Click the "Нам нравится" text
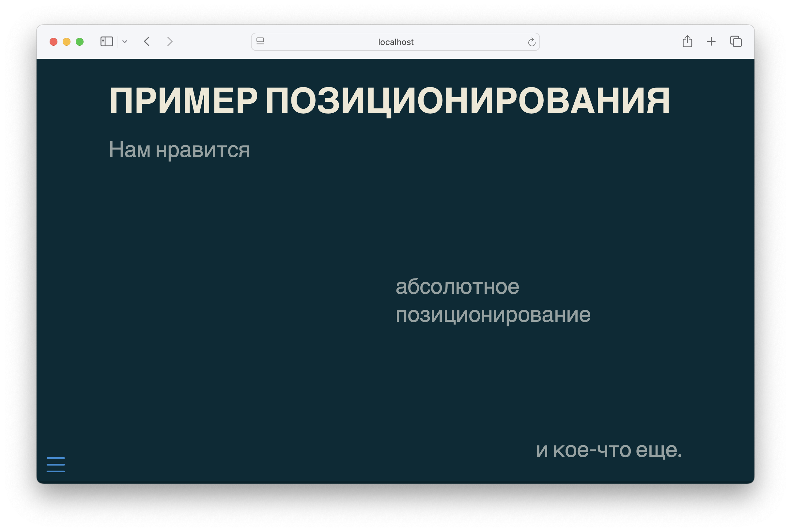This screenshot has height=532, width=791. [179, 149]
